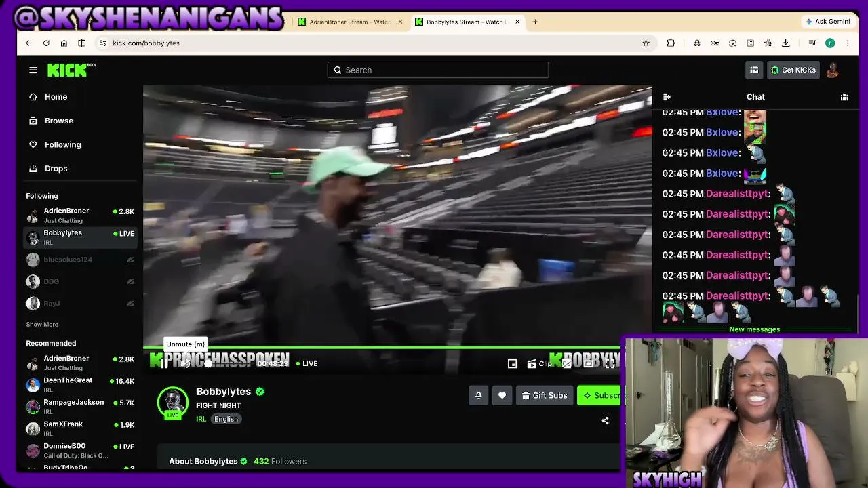Create a Clip of the stream
This screenshot has width=868, height=488.
[540, 363]
